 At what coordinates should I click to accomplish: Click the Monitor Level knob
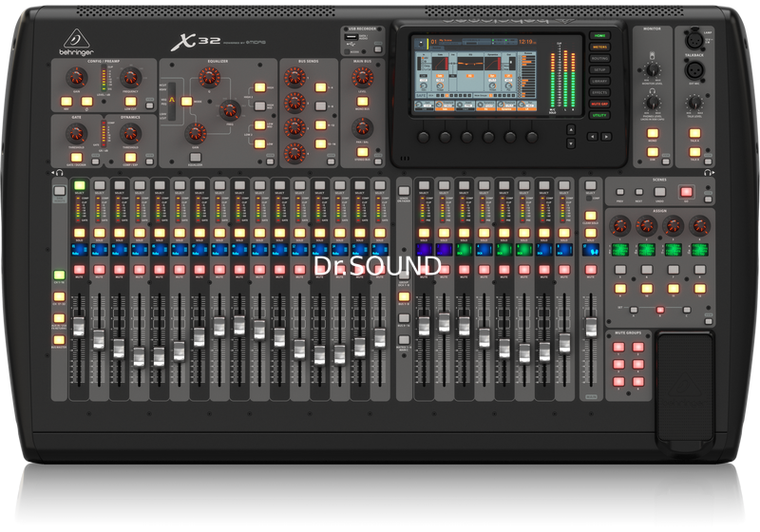[x=653, y=69]
